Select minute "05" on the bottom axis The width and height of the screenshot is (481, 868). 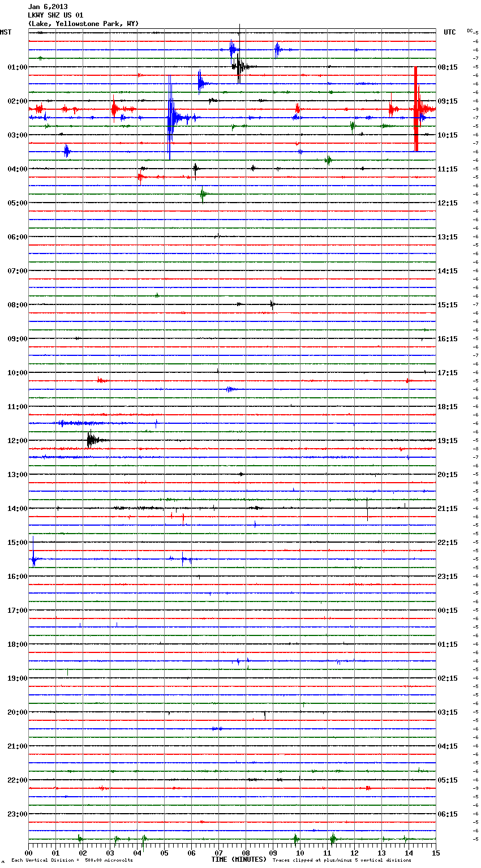164,853
